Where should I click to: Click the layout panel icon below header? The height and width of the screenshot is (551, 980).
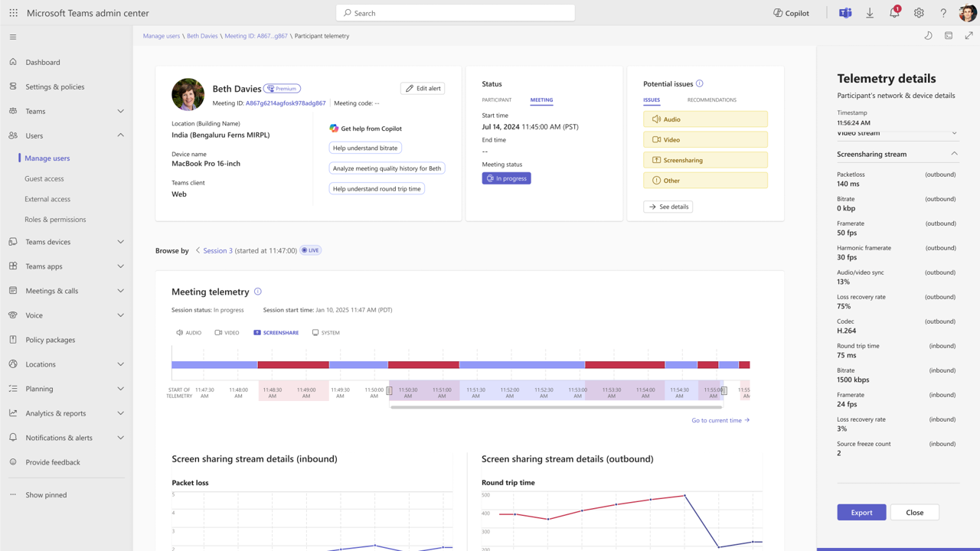point(949,36)
